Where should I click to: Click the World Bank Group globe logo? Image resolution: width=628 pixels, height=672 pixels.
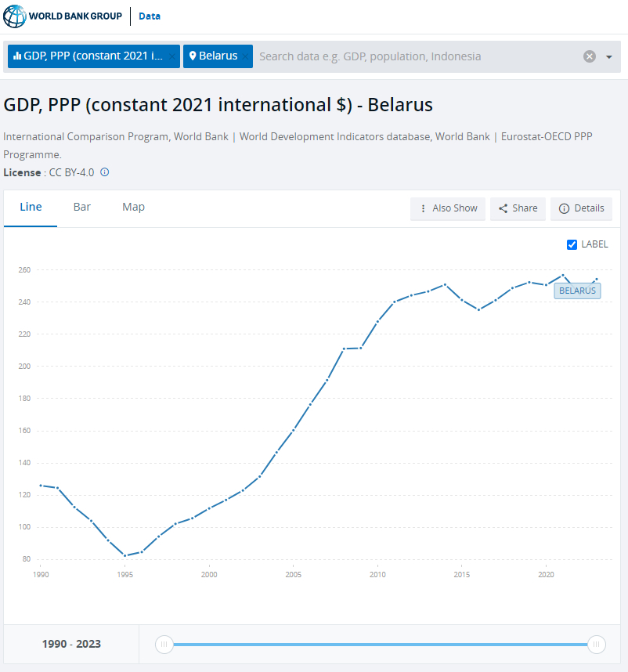(x=15, y=16)
